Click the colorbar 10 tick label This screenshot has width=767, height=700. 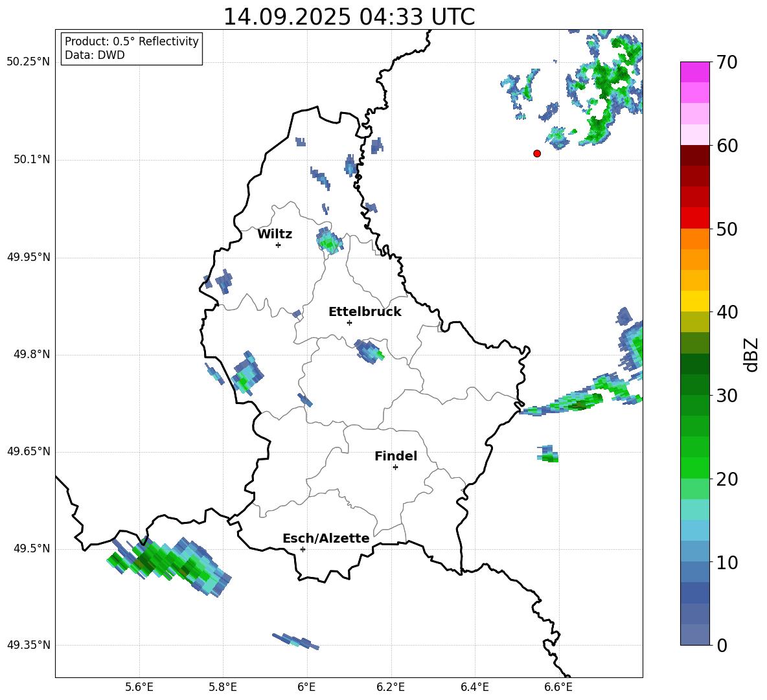pos(727,562)
